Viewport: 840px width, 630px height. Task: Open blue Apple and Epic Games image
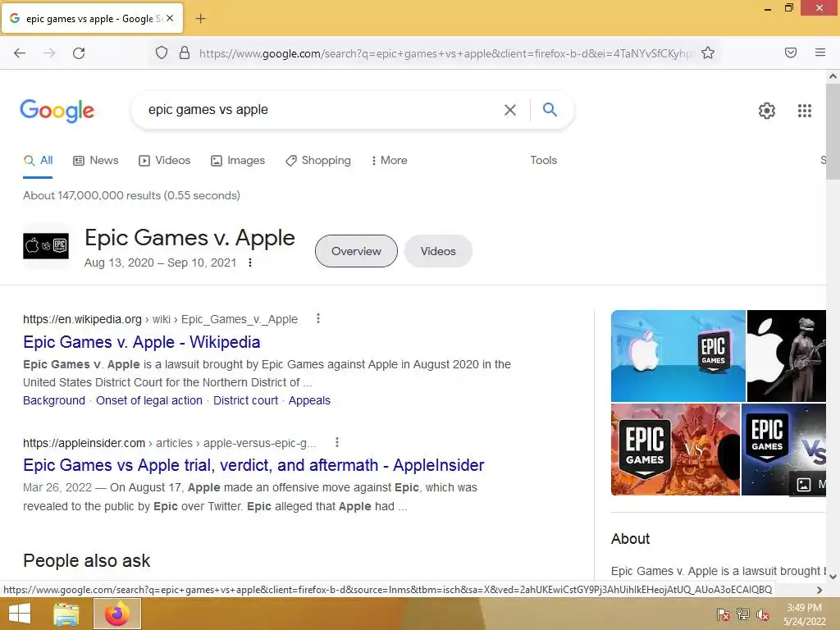click(678, 356)
